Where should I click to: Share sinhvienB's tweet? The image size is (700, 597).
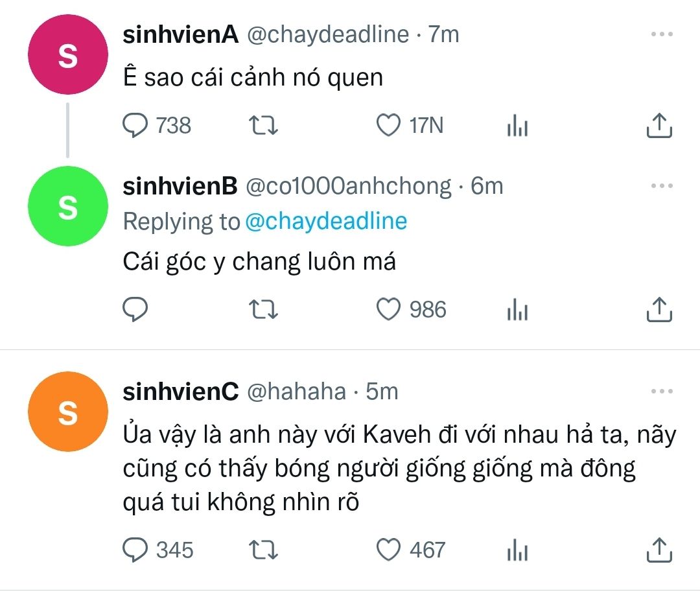tap(660, 310)
